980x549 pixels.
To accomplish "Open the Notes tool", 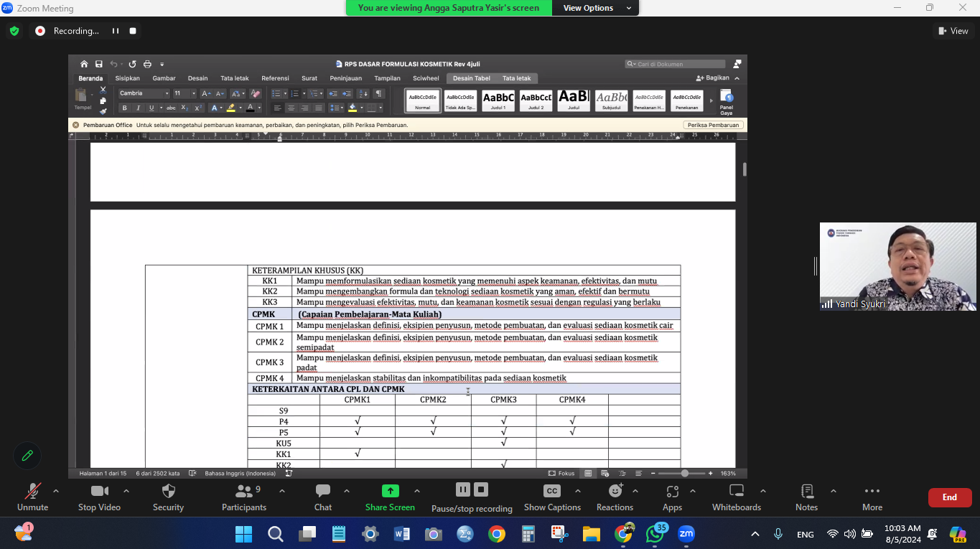I will [806, 492].
